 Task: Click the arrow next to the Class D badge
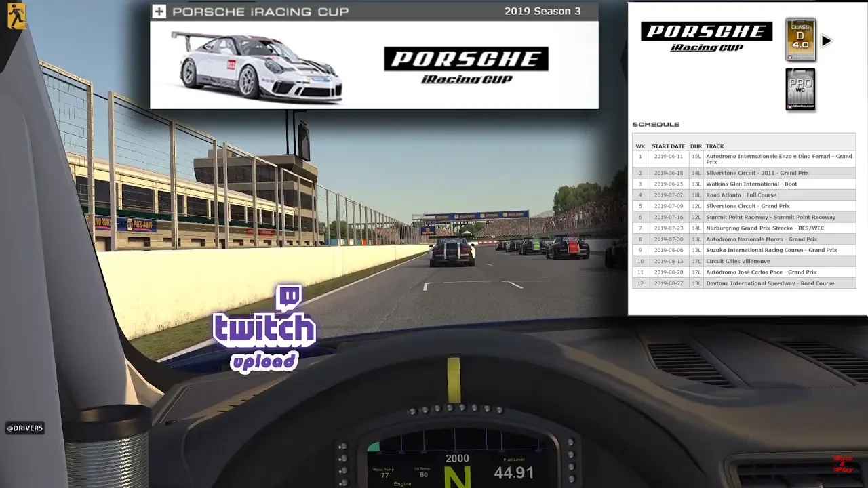click(x=826, y=41)
